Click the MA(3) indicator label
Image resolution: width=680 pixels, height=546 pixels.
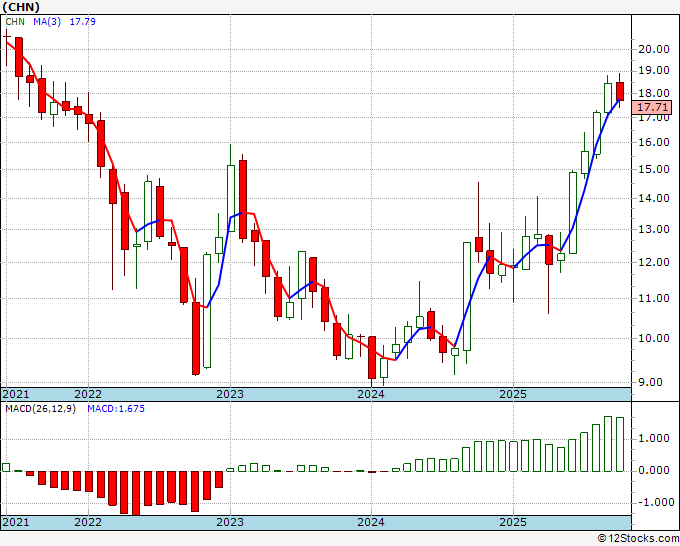pos(47,22)
